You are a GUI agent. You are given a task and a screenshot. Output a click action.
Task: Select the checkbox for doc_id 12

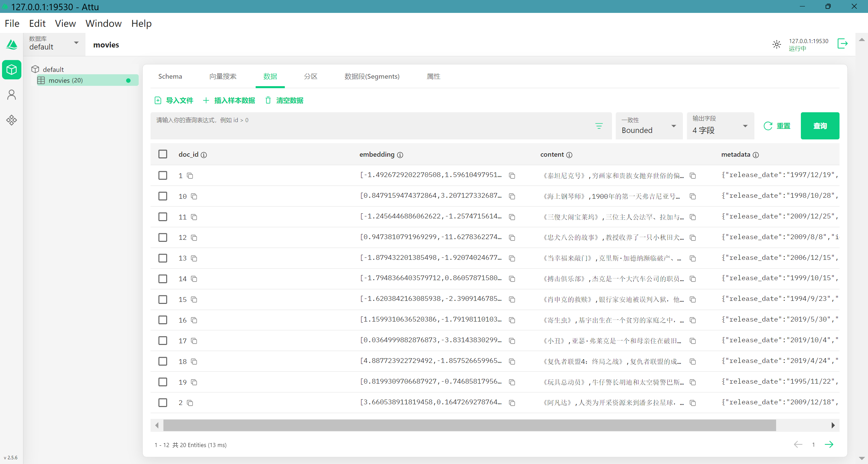pyautogui.click(x=163, y=237)
